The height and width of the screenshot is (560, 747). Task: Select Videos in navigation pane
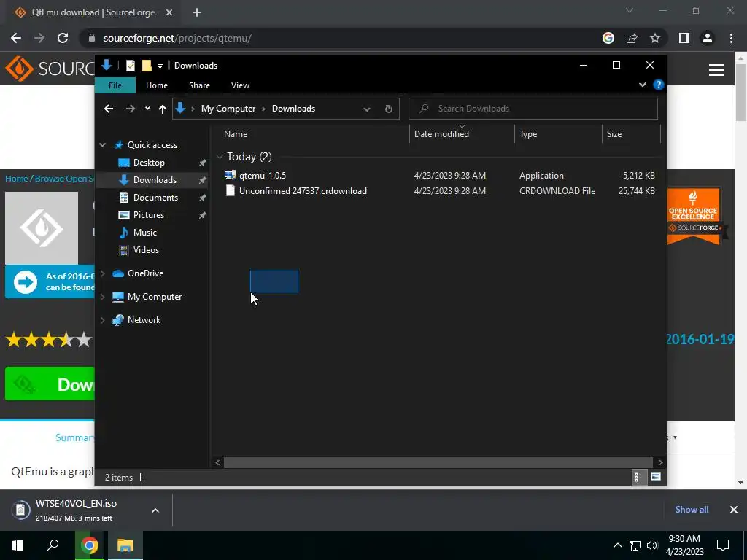[x=146, y=250]
